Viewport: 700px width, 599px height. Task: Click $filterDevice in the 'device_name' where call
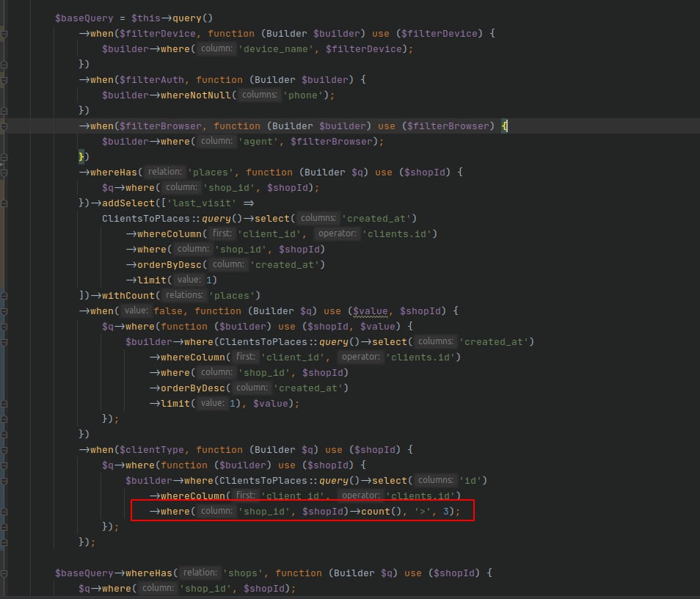click(363, 49)
